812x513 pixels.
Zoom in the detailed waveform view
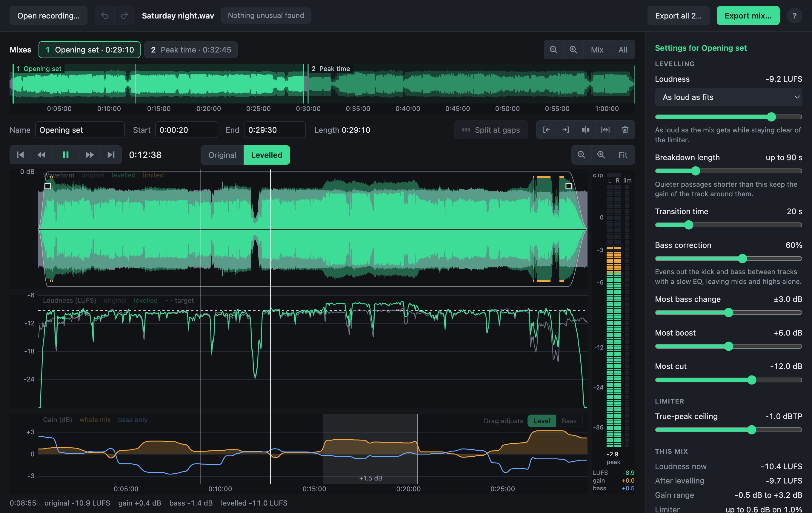point(601,155)
